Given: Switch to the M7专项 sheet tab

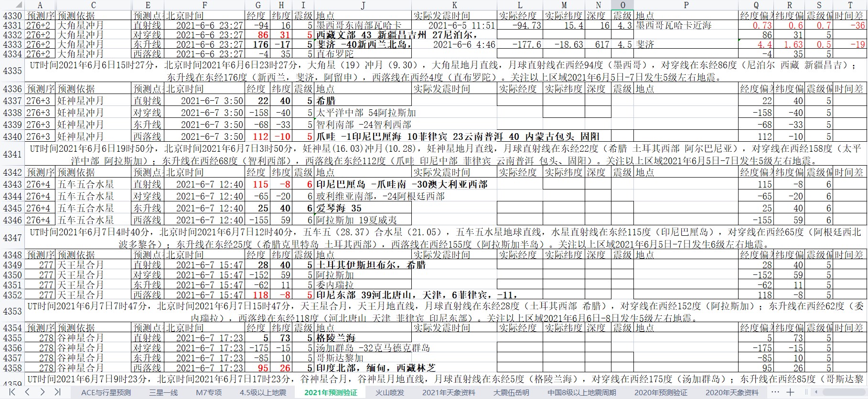Looking at the screenshot, I should tap(209, 392).
